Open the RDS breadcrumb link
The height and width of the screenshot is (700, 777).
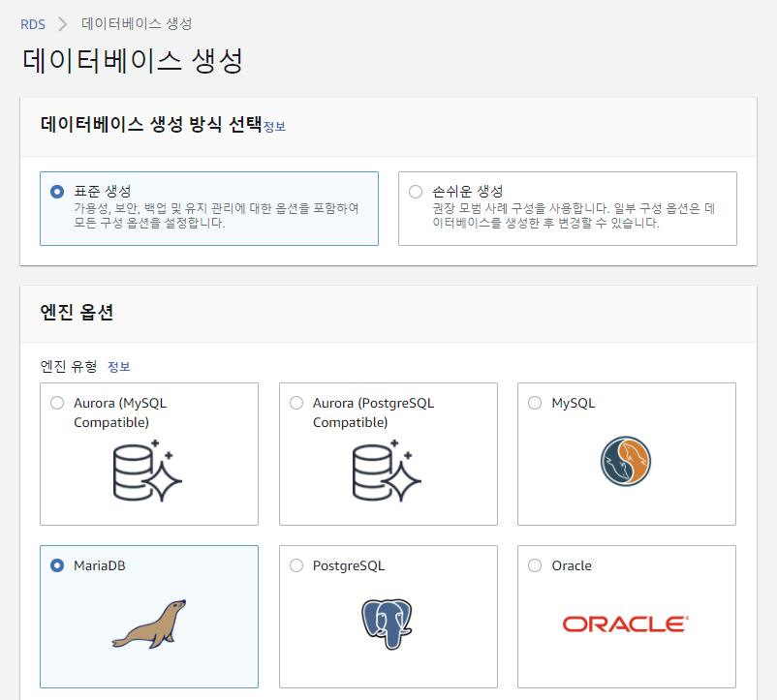coord(33,24)
